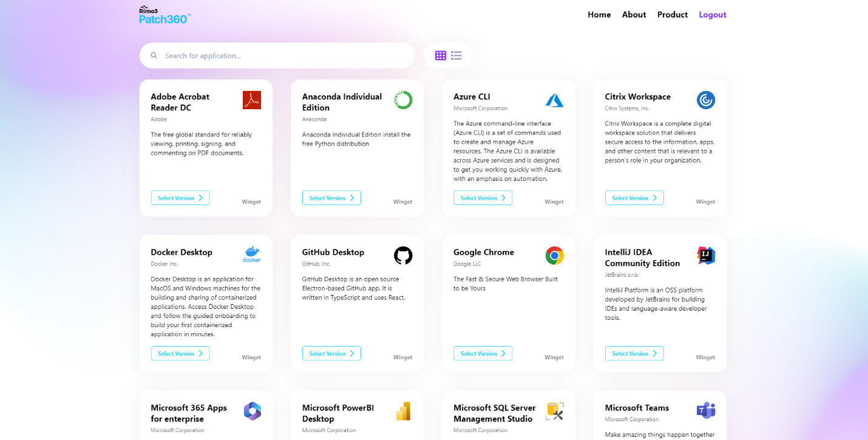Screen dimensions: 868x440
Task: Switch to list view layout
Action: (456, 56)
